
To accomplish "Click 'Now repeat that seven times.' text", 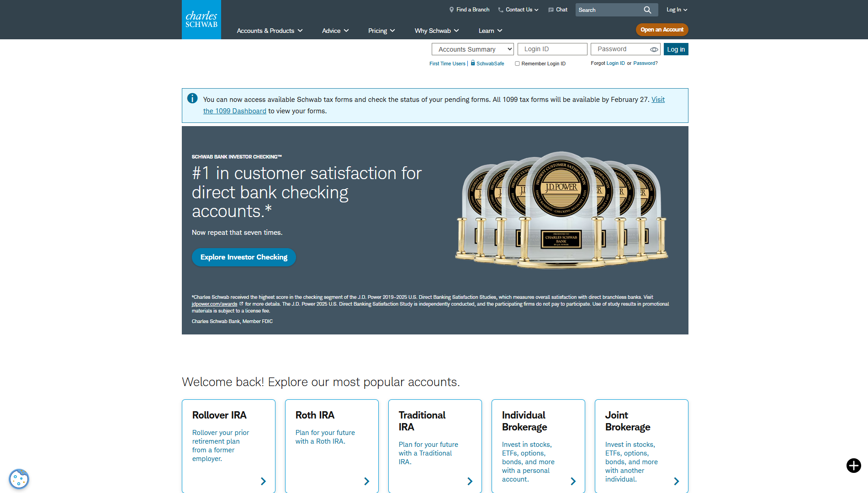I will [237, 233].
